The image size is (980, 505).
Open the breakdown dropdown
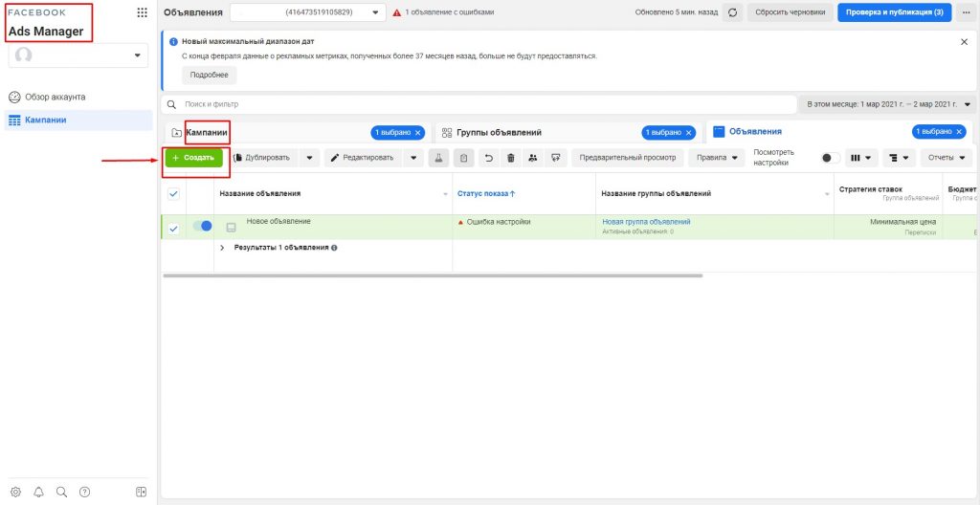[x=899, y=158]
